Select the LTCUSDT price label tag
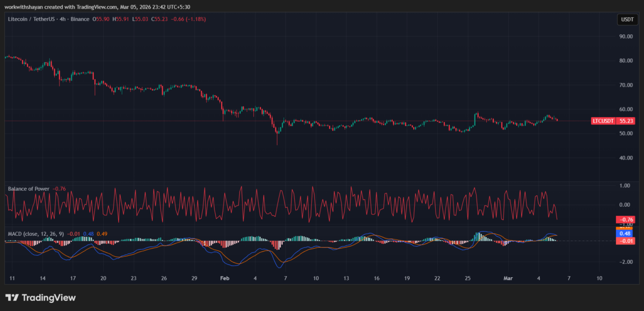 coord(603,121)
